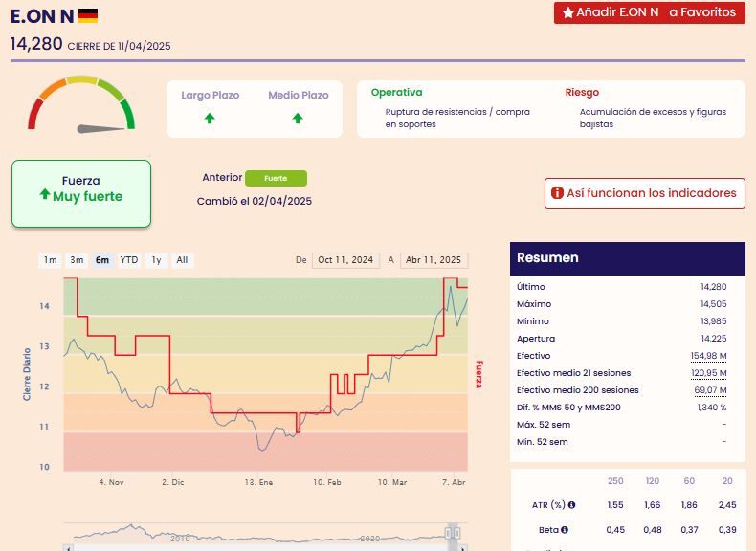Click the German flag icon beside E.ON N

tap(88, 16)
